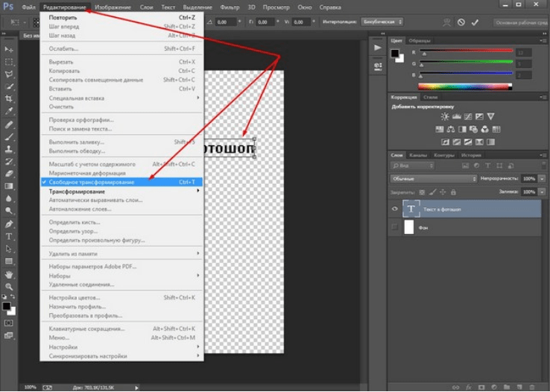Click the Непрозрачность opacity value field
This screenshot has width=550, height=392.
pyautogui.click(x=528, y=179)
